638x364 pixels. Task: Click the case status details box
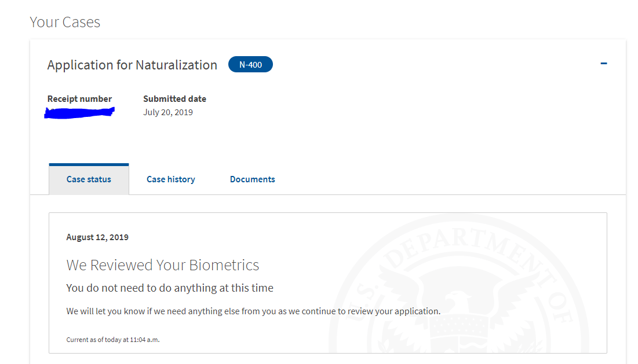click(x=328, y=283)
